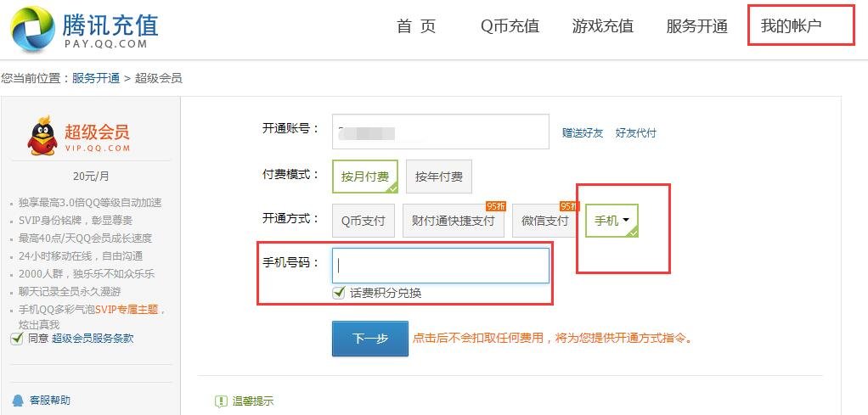Select 按年付费 payment mode
Viewport: 868px width, 415px height.
coord(439,177)
